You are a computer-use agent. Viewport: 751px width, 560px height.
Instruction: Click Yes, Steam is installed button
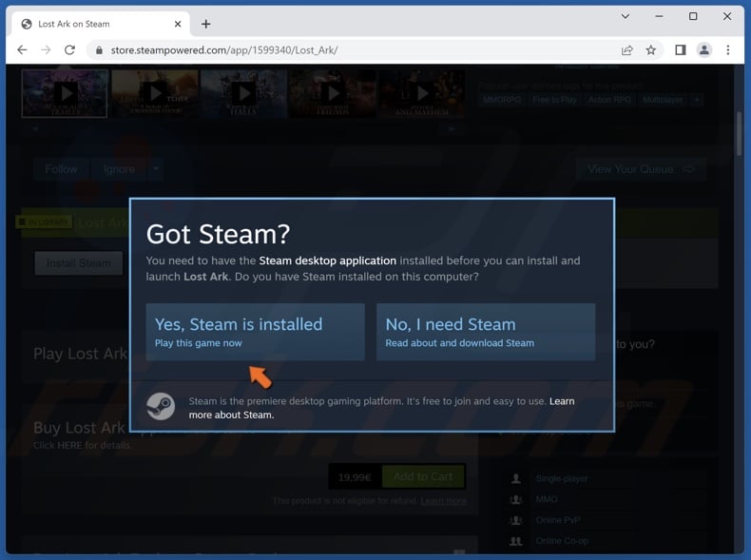pyautogui.click(x=256, y=332)
